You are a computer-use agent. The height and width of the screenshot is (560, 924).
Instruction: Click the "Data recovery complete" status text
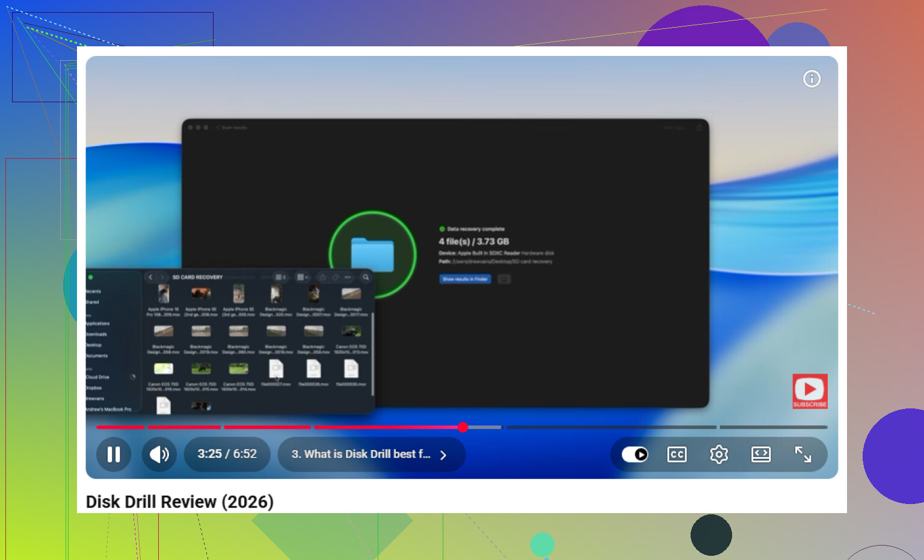[476, 229]
